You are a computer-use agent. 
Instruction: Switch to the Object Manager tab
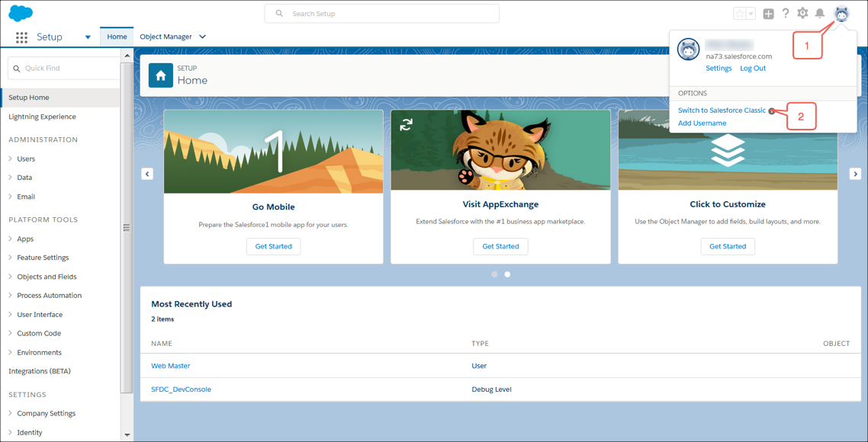[166, 37]
